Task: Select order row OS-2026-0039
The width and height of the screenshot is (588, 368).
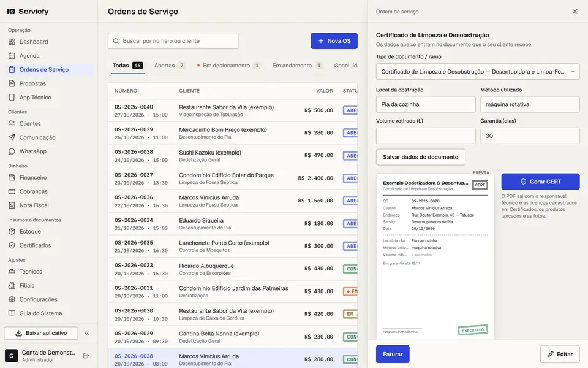Action: coord(233,133)
